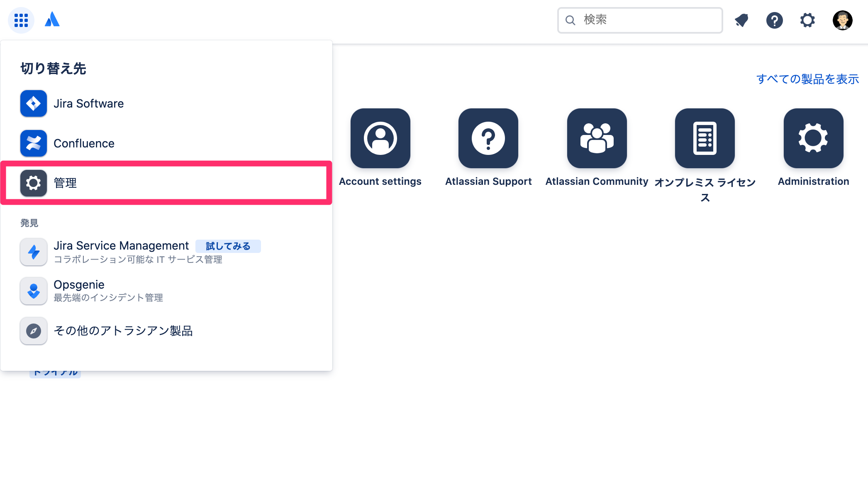
Task: Click the Atlassian Community label
Action: [597, 181]
